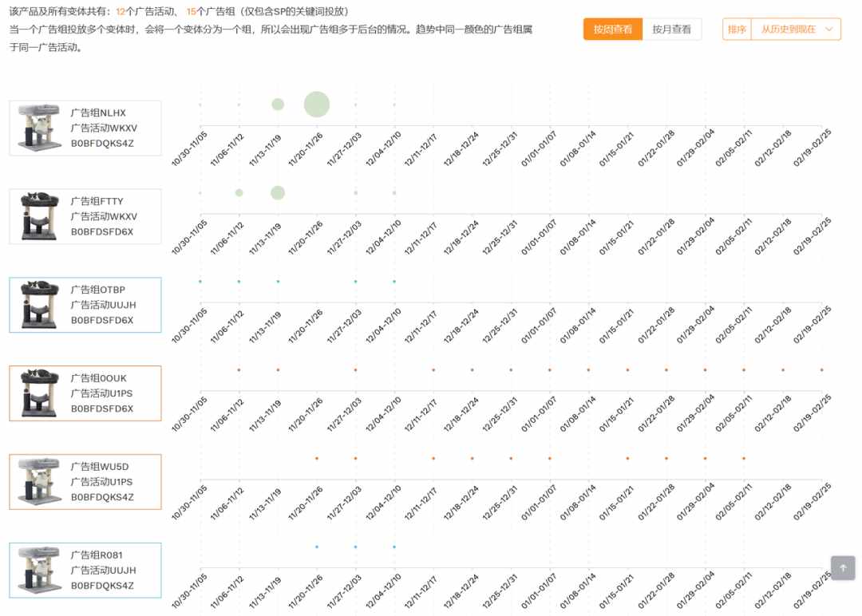Click 广告活动WKXV text in NLHX card

pyautogui.click(x=104, y=128)
